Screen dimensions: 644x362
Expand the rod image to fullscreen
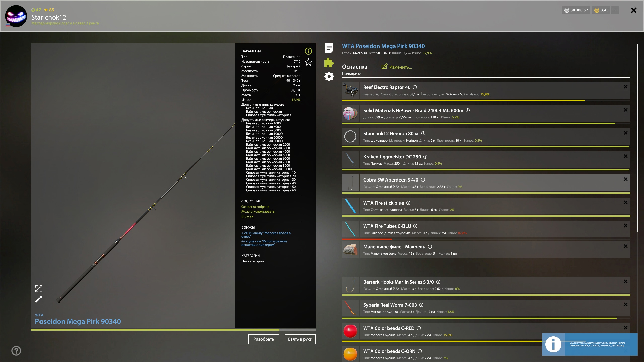38,288
